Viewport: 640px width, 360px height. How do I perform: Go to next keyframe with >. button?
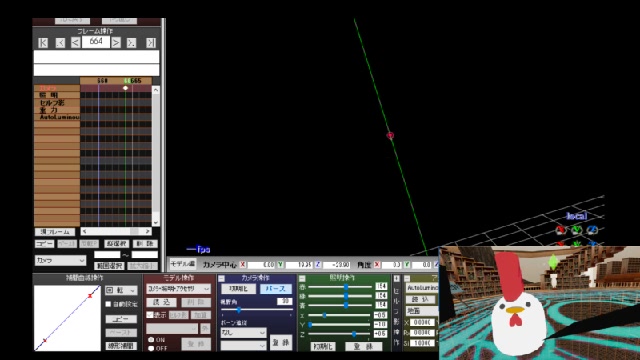pos(131,42)
